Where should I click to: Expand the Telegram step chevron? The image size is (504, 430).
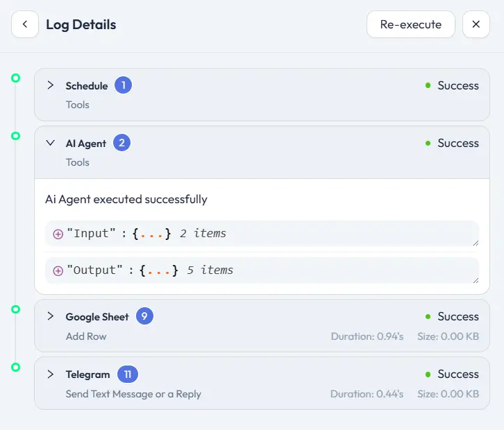[50, 374]
